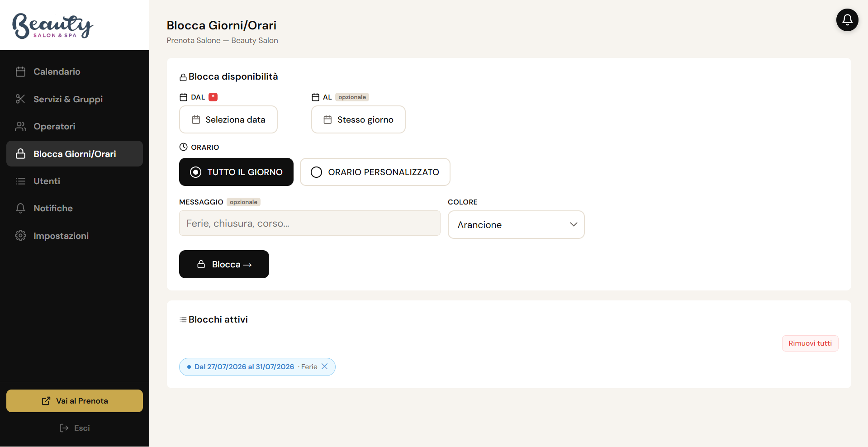Screen dimensions: 868x447
Task: Open the Utenti page
Action: click(x=75, y=181)
